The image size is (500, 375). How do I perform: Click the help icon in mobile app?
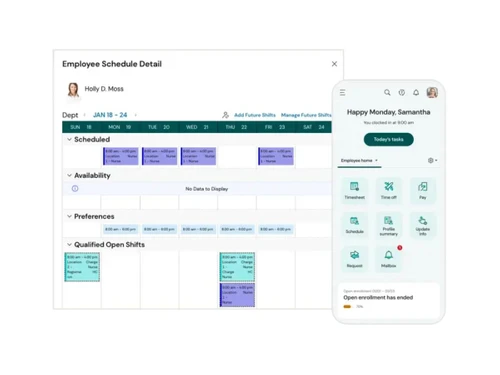pyautogui.click(x=402, y=92)
